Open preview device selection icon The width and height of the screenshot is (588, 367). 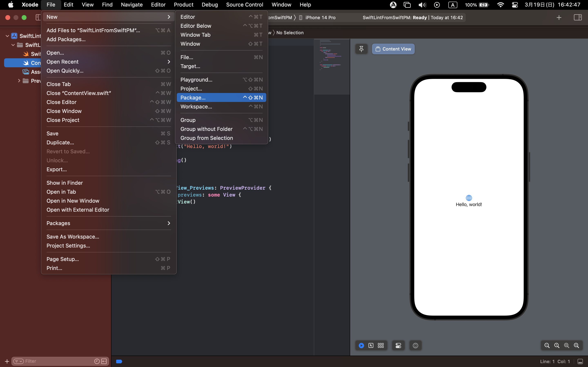pos(415,345)
